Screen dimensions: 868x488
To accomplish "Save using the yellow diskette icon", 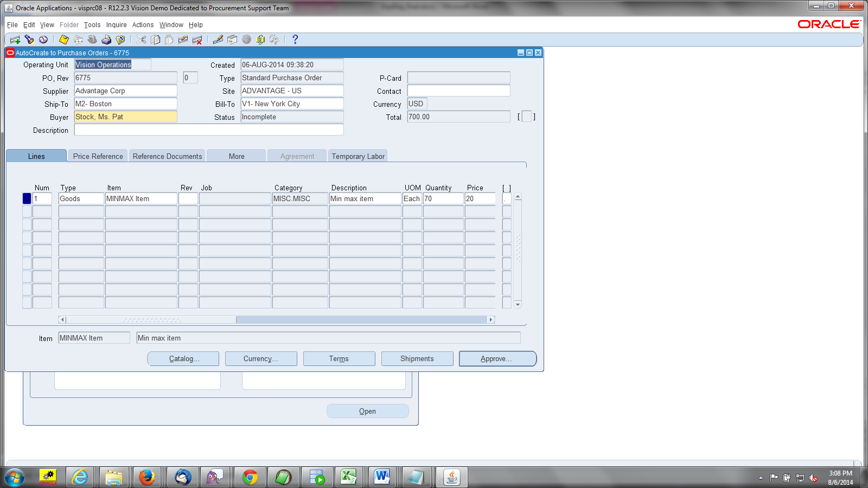I will click(64, 40).
